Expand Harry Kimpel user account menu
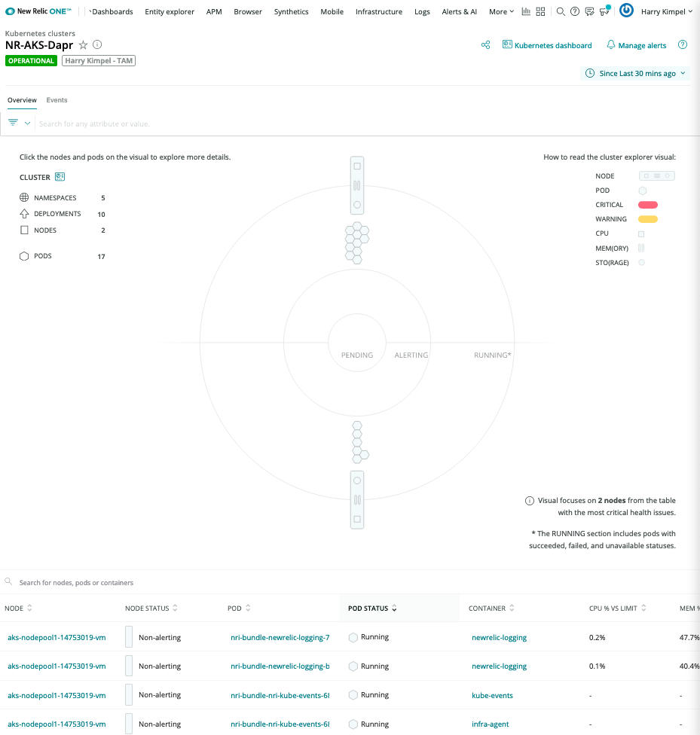700x735 pixels. coord(666,11)
